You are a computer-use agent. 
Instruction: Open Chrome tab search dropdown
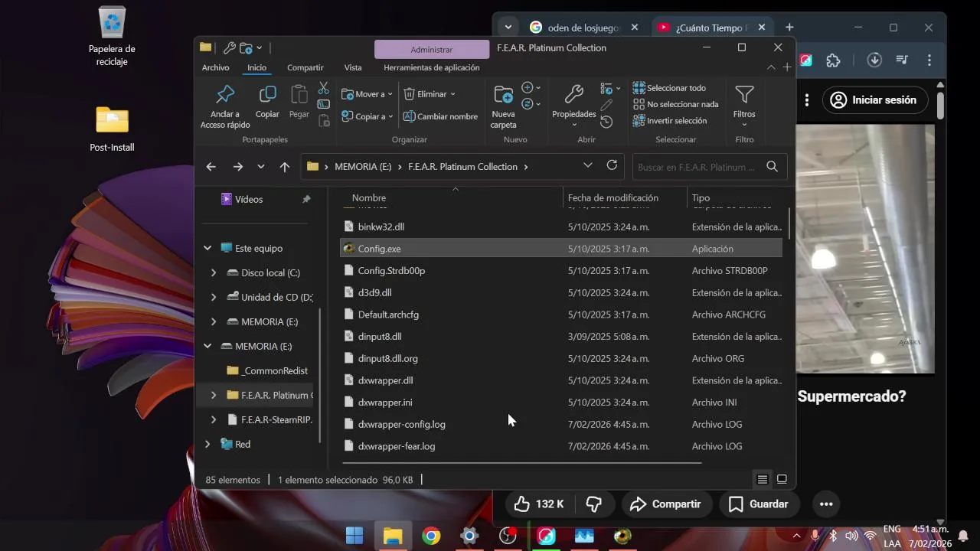pyautogui.click(x=508, y=28)
